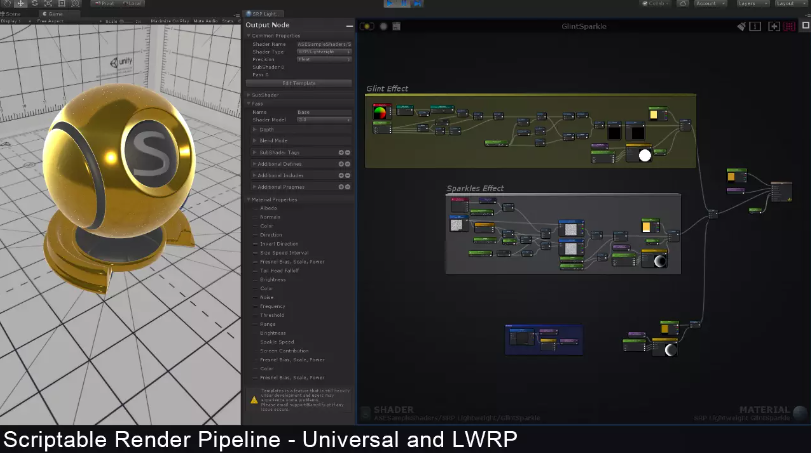Select the Size Speed Interval material property
811x453 pixels.
[x=284, y=253]
